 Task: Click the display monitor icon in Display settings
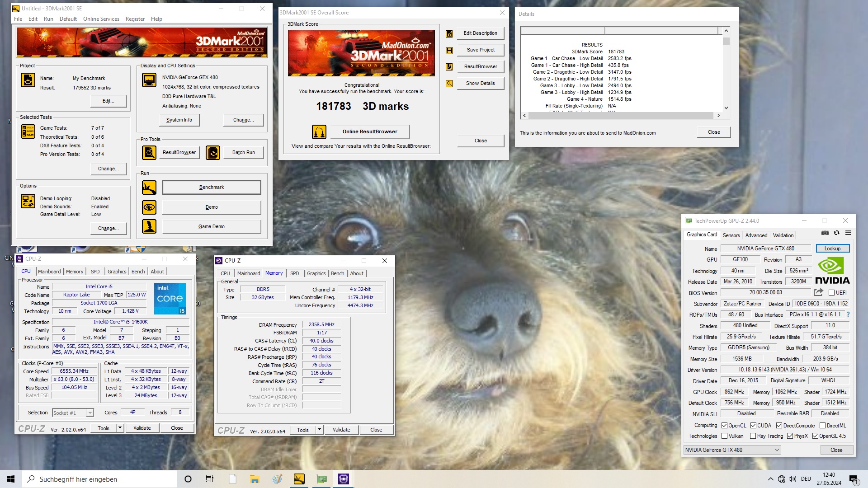pyautogui.click(x=149, y=80)
